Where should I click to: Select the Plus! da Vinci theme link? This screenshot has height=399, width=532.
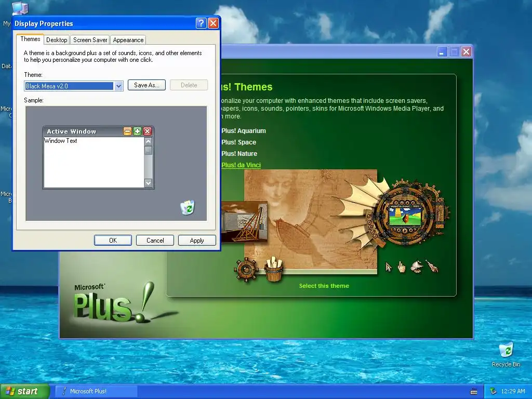tap(241, 165)
